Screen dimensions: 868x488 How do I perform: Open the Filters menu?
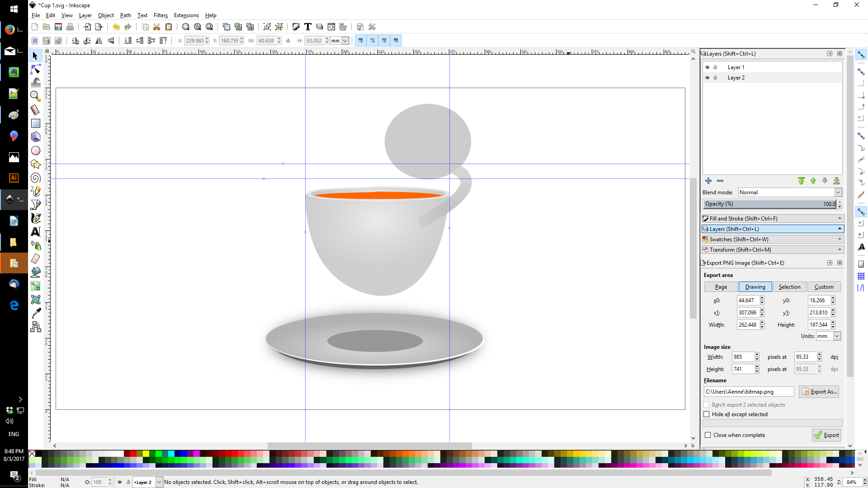160,15
